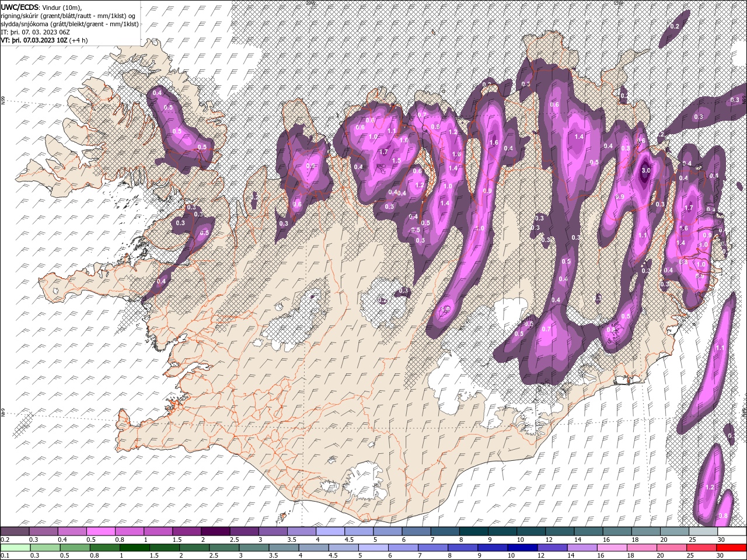The image size is (747, 560).
Task: Click the 14 label on the lower rain scale
Action: (x=572, y=555)
